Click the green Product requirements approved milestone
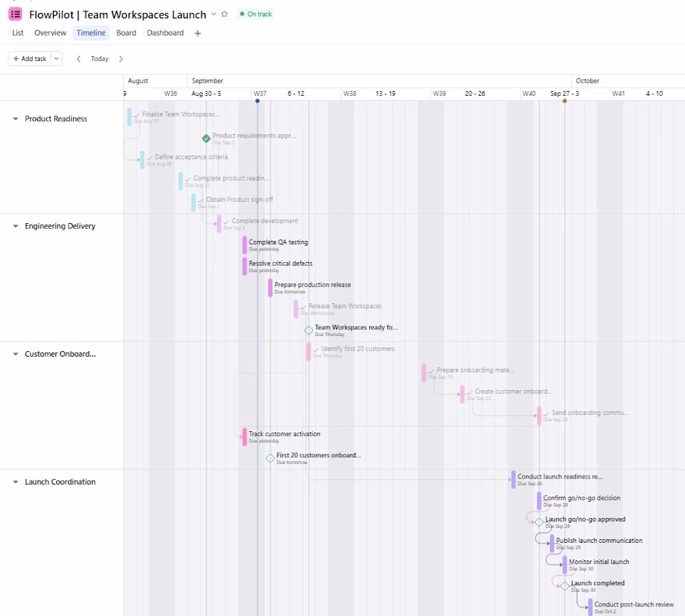Screen dimensions: 685x616 pos(206,138)
